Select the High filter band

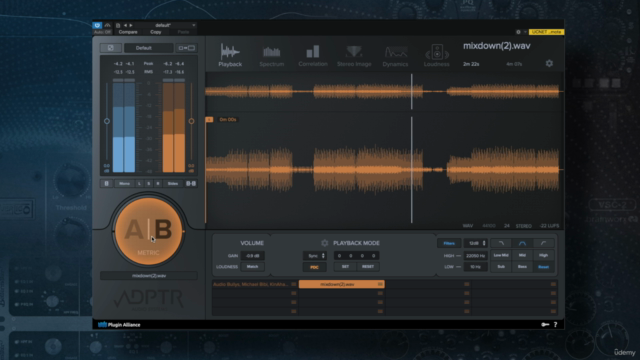(x=543, y=255)
